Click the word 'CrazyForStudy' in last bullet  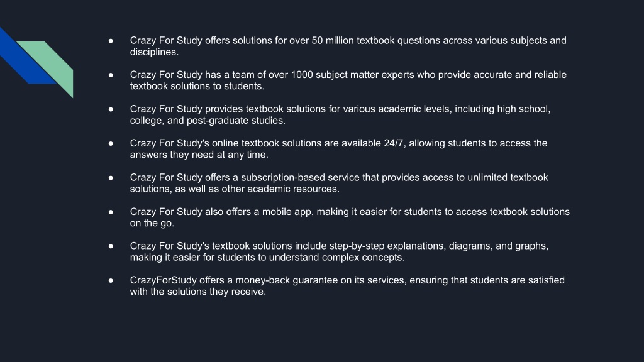tap(164, 280)
